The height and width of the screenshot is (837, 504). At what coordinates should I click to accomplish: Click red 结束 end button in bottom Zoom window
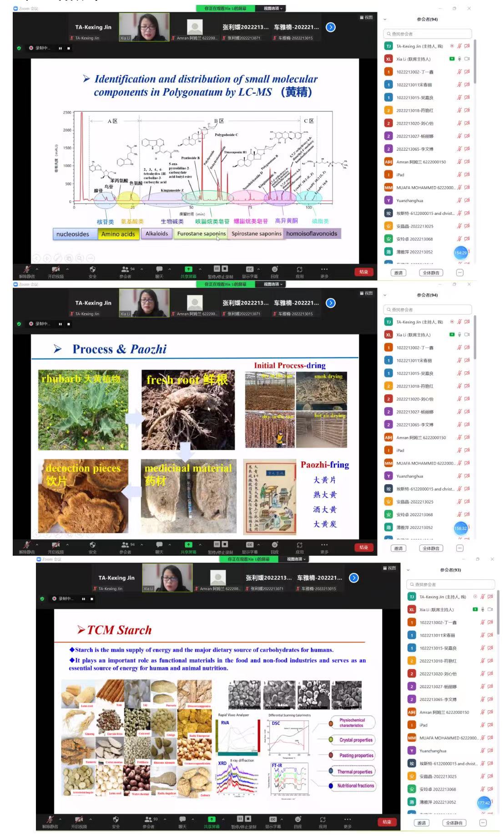(x=387, y=822)
